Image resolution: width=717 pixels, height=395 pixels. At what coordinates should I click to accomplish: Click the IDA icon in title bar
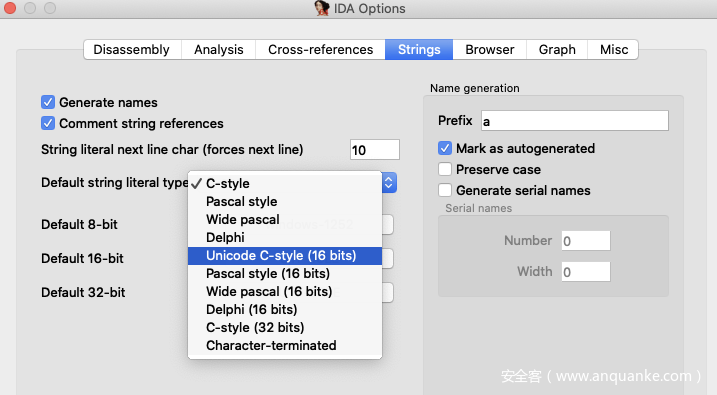pyautogui.click(x=322, y=8)
